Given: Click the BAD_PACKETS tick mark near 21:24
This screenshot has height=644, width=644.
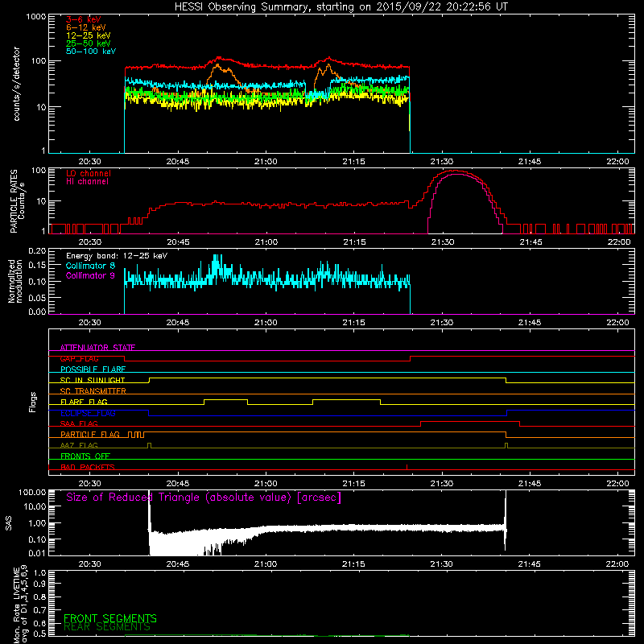Looking at the screenshot, I should [x=407, y=467].
